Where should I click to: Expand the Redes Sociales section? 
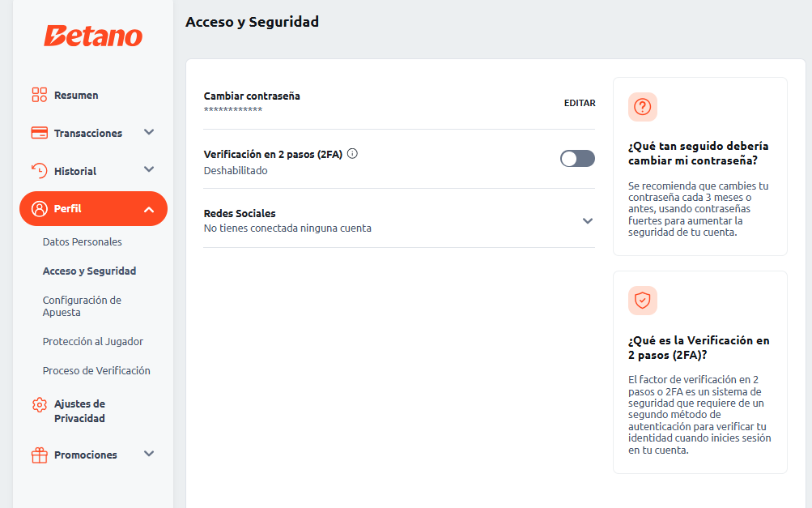point(588,221)
